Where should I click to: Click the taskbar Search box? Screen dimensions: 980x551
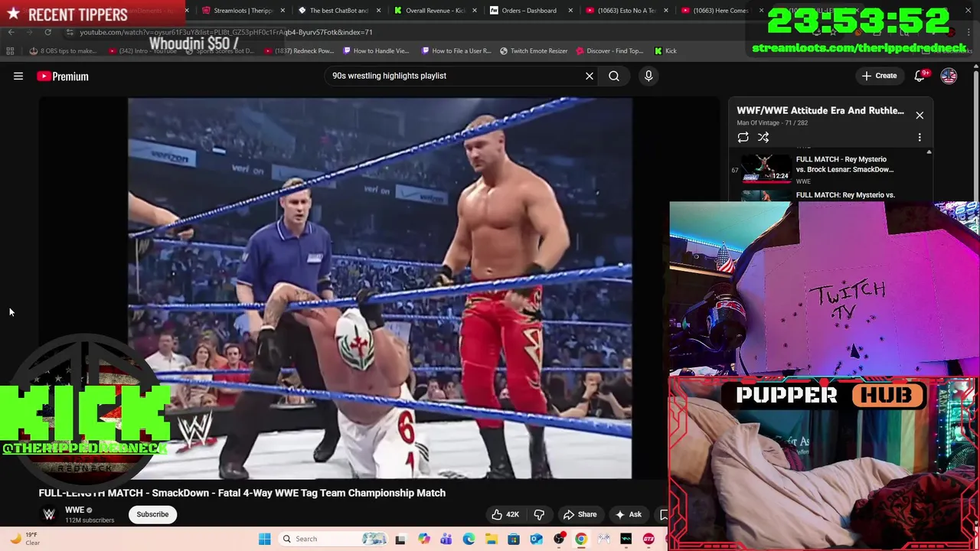pos(333,539)
